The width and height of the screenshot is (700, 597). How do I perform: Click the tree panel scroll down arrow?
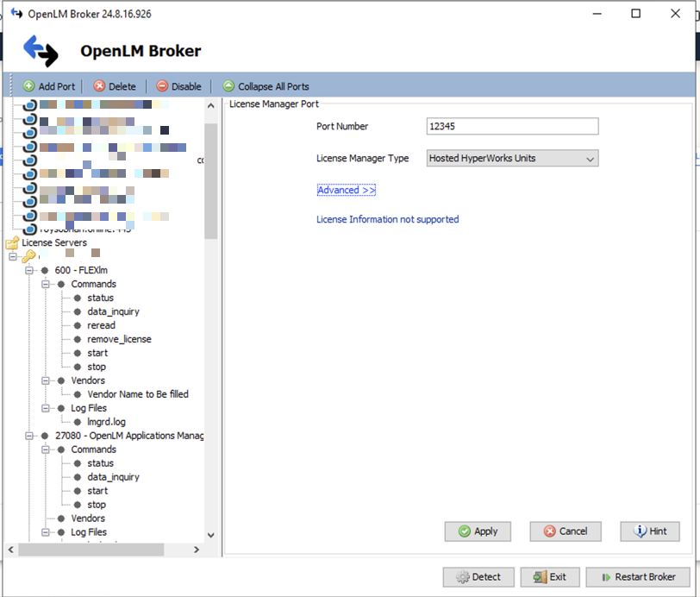pos(211,535)
